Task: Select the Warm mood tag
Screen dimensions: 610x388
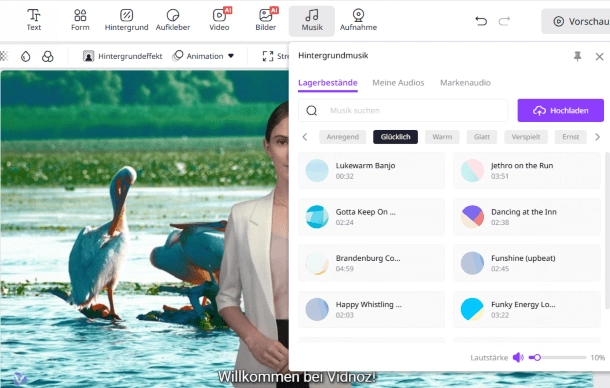Action: click(x=442, y=137)
